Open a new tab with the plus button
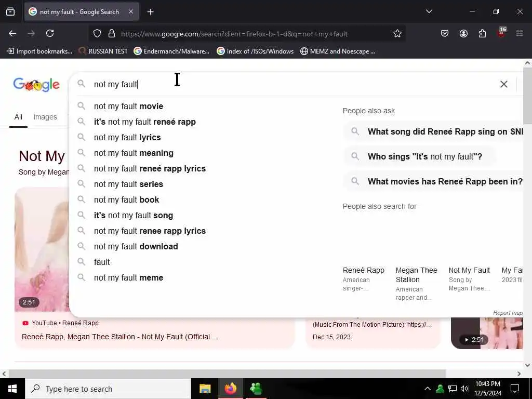Screen dimensions: 532x399 click(150, 12)
